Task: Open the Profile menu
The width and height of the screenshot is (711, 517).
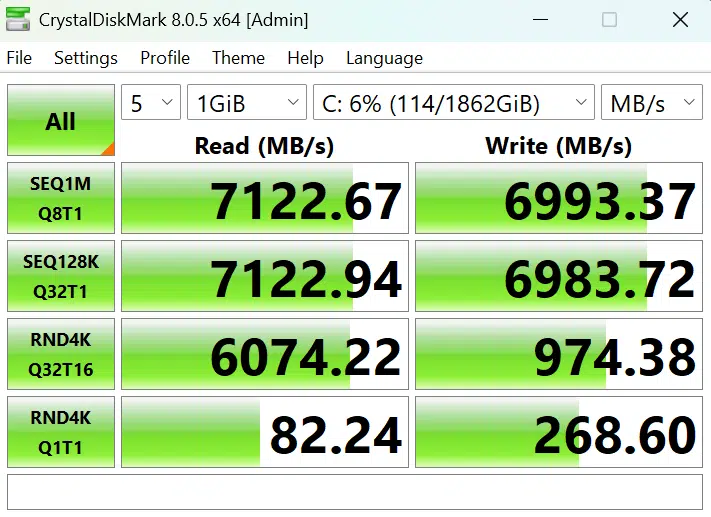Action: pyautogui.click(x=165, y=58)
